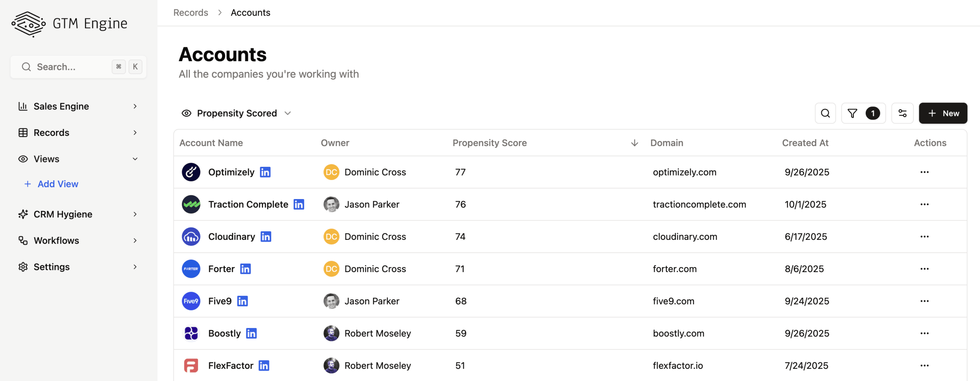The height and width of the screenshot is (381, 980).
Task: Open Boostly's LinkedIn icon
Action: tap(252, 333)
